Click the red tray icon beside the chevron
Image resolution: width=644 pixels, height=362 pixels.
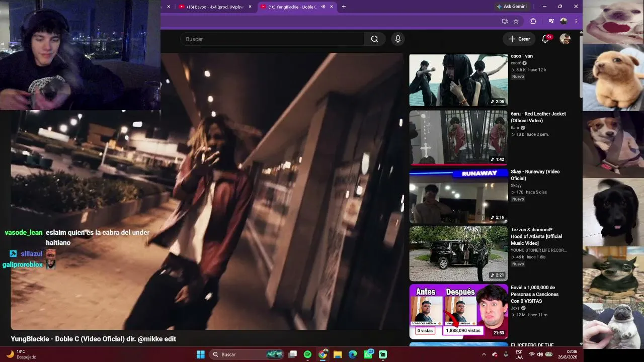(495, 354)
